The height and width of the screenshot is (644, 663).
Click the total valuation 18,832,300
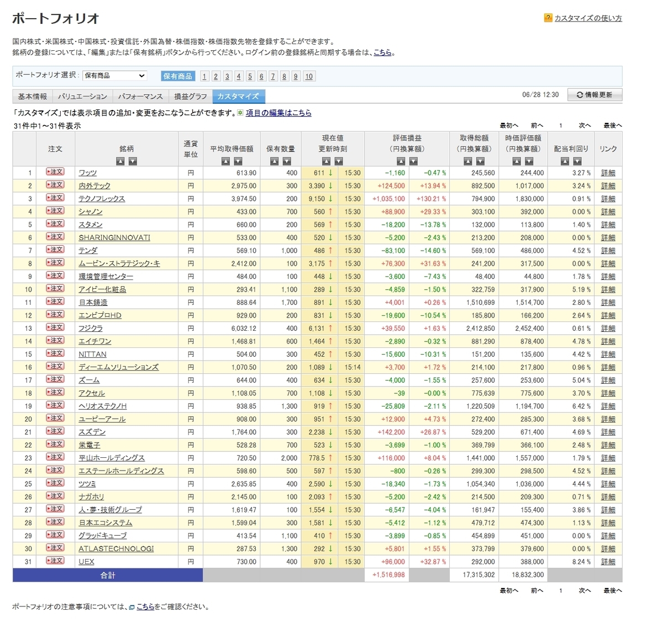(528, 575)
